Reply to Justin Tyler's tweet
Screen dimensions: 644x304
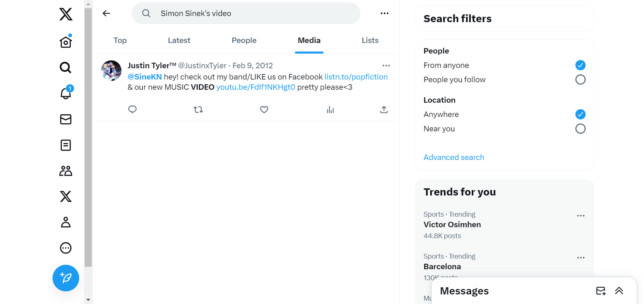[x=132, y=109]
